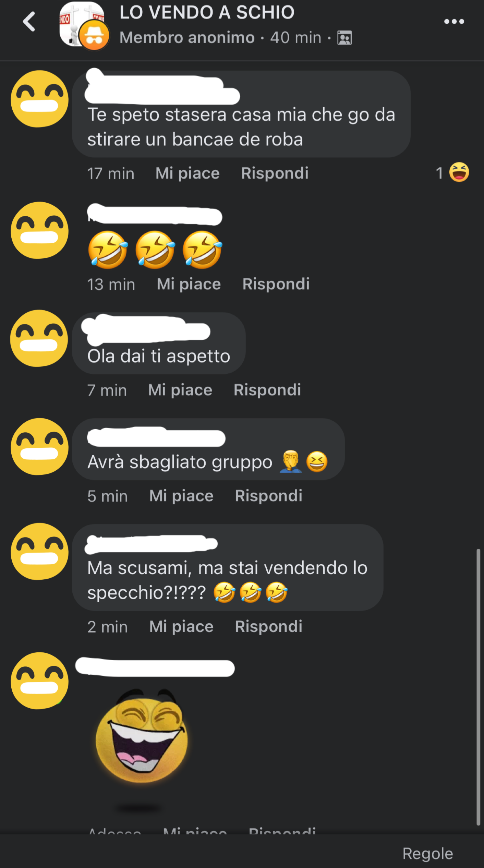Reply to the 'Avrà sbagliato gruppo' comment
Image resolution: width=484 pixels, height=868 pixels.
tap(268, 496)
